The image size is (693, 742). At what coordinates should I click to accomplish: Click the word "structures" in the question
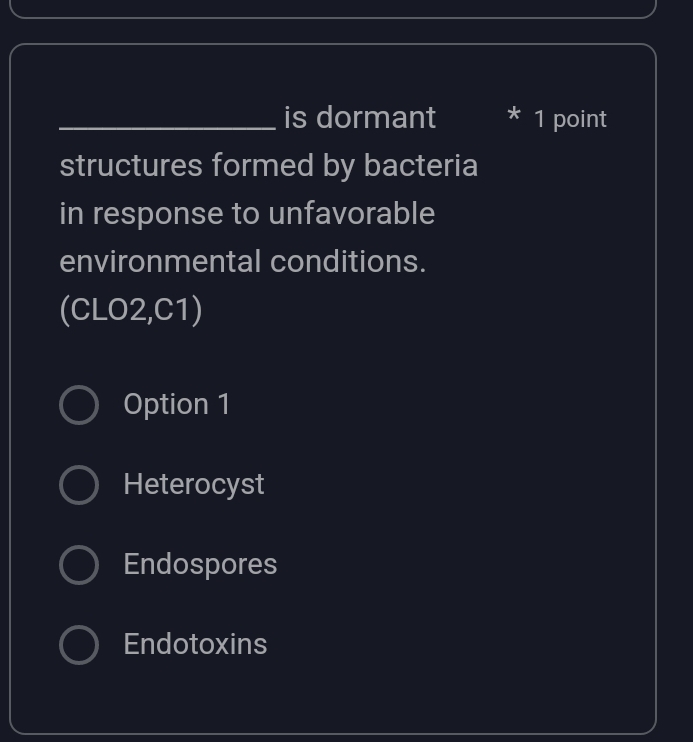point(131,166)
